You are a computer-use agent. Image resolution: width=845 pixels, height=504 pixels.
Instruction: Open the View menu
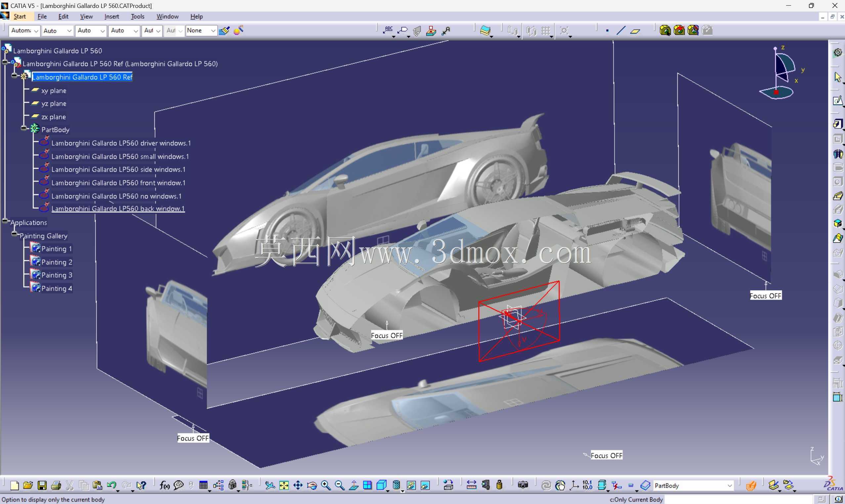click(86, 16)
